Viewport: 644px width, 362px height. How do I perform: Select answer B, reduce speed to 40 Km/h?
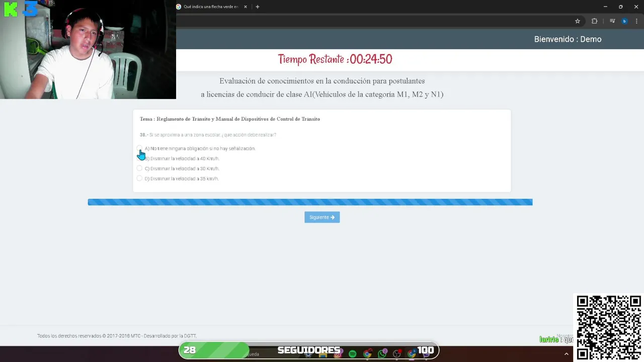pyautogui.click(x=139, y=158)
